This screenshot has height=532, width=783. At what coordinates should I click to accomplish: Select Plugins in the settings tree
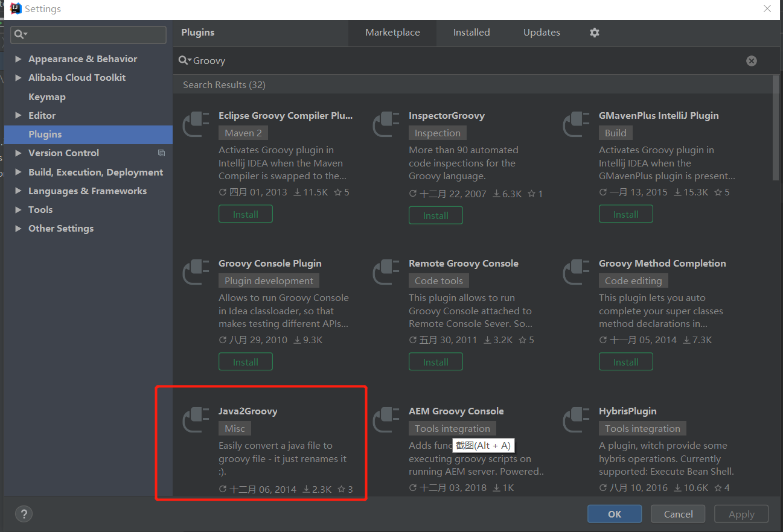click(88, 135)
